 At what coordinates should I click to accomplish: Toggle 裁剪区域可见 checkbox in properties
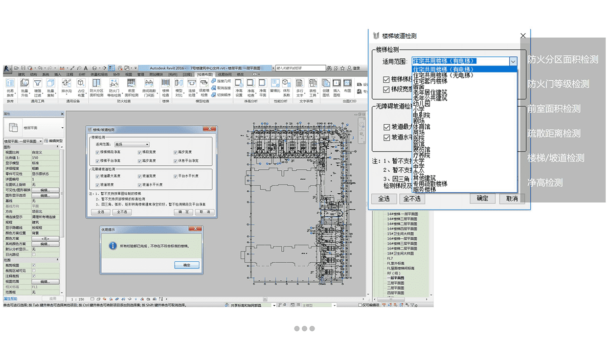tap(33, 271)
